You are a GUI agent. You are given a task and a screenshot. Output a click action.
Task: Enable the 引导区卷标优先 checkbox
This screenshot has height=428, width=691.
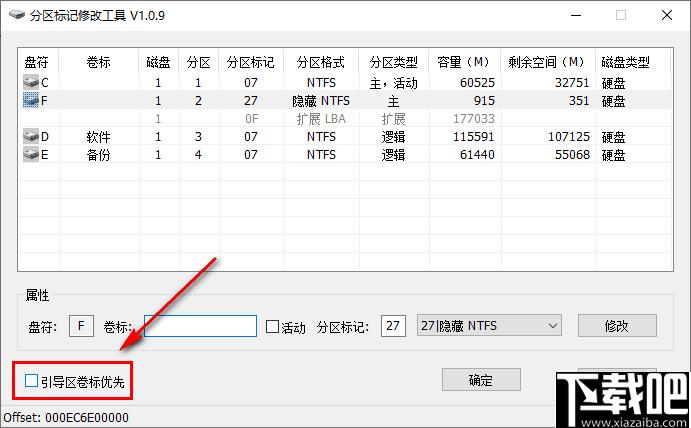tap(31, 380)
